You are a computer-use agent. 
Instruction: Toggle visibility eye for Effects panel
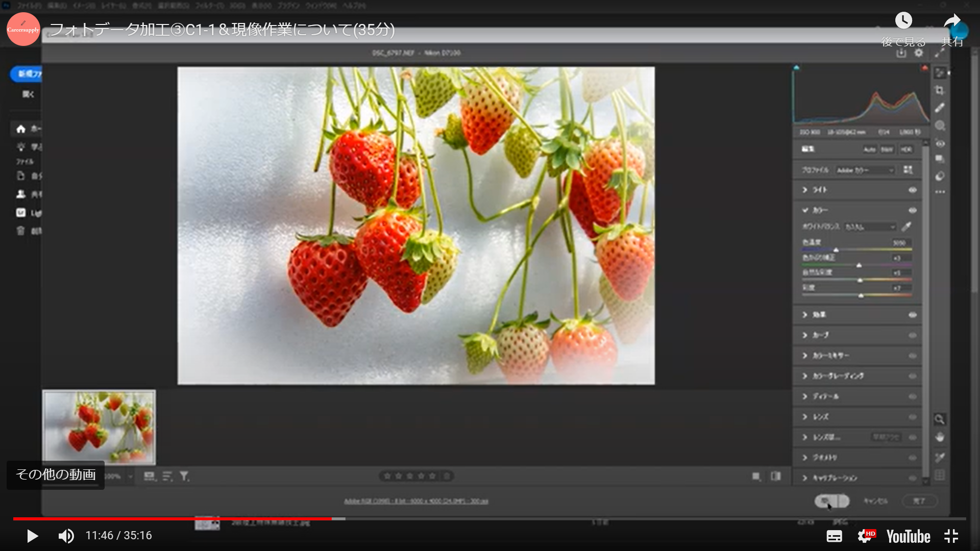click(913, 315)
